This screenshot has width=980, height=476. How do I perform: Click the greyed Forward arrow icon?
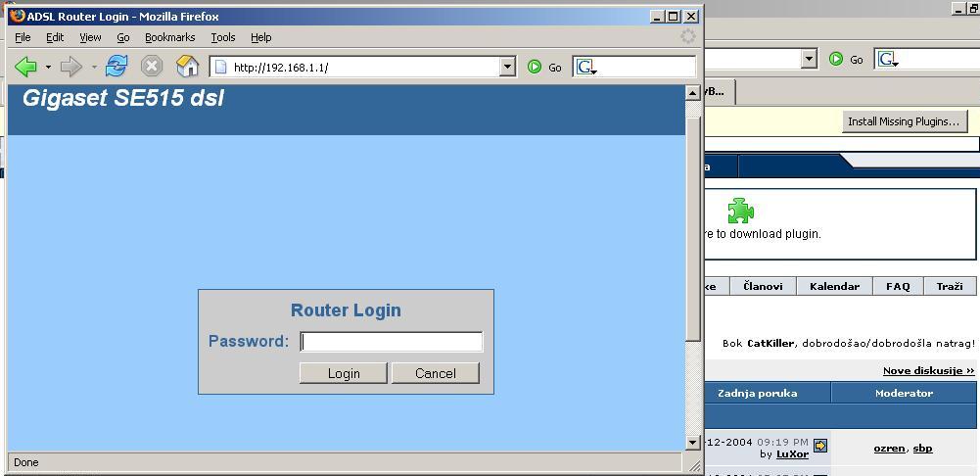(71, 67)
